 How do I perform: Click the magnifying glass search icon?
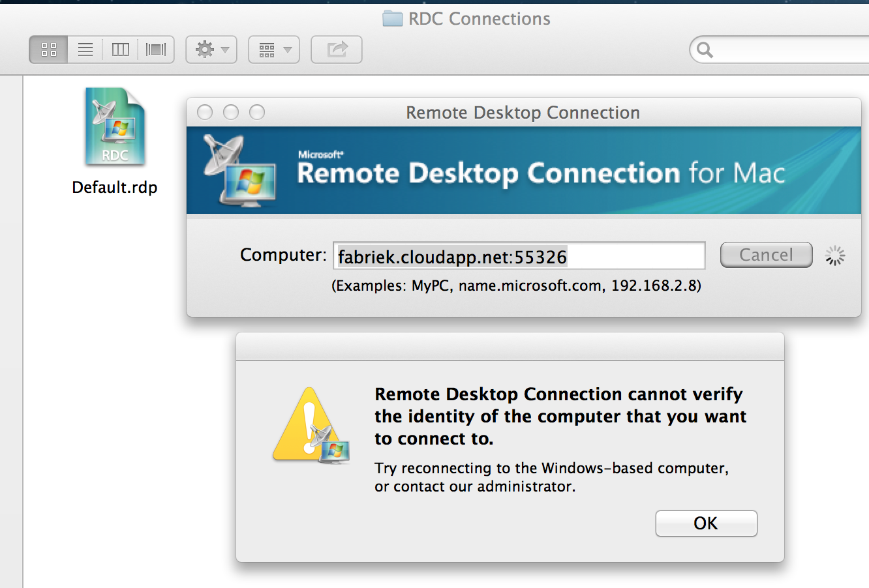705,50
